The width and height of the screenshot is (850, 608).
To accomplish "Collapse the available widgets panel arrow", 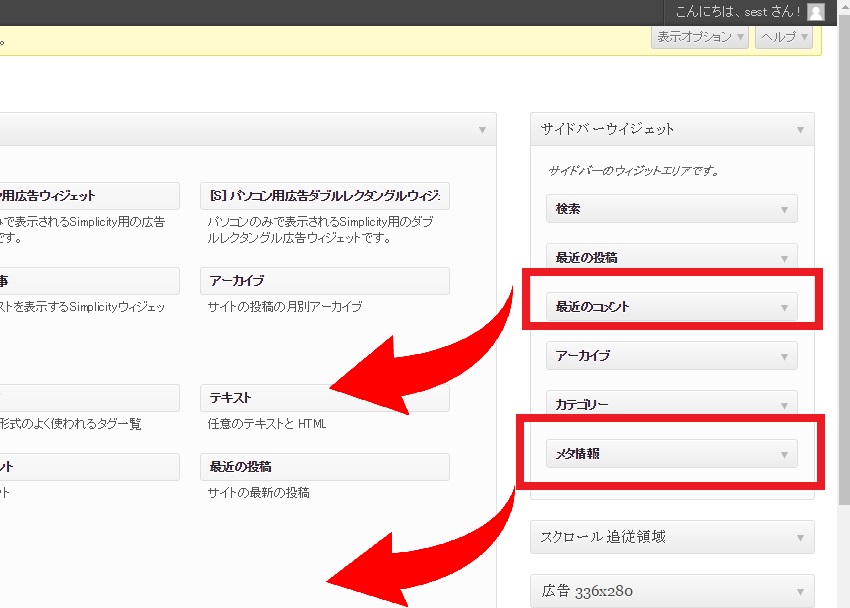I will [x=482, y=130].
